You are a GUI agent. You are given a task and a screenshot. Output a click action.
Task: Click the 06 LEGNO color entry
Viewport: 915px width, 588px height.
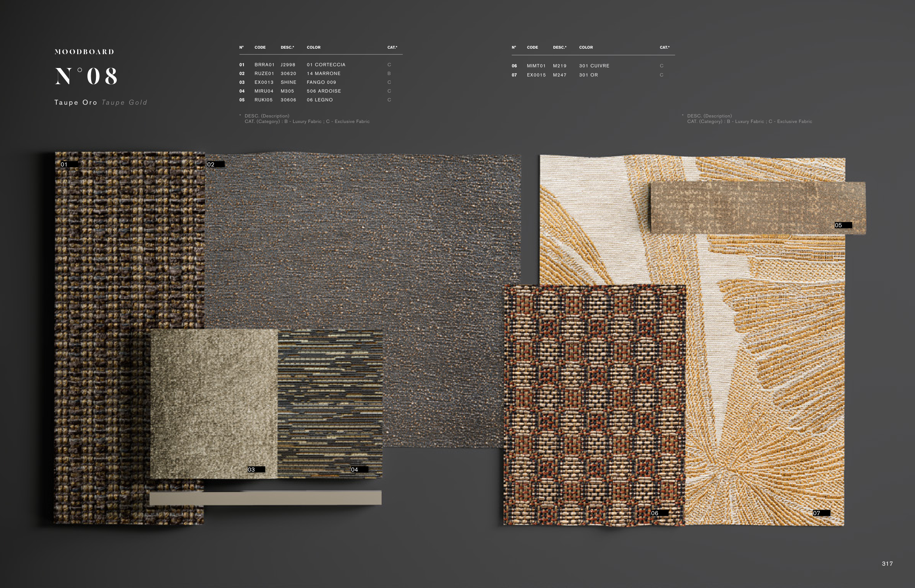[x=320, y=100]
